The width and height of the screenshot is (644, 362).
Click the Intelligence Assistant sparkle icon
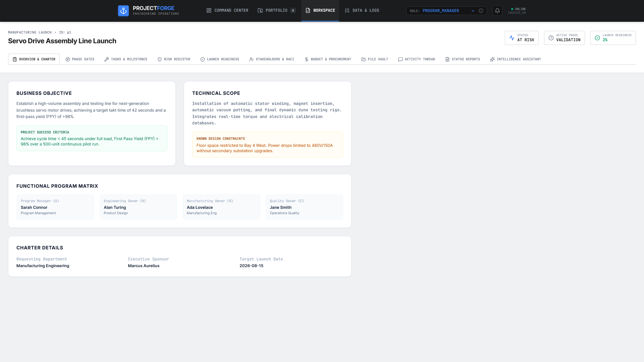coord(492,59)
